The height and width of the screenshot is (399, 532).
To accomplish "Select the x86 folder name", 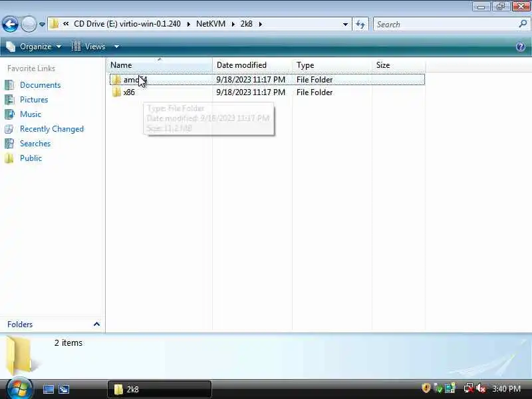I will click(x=129, y=92).
